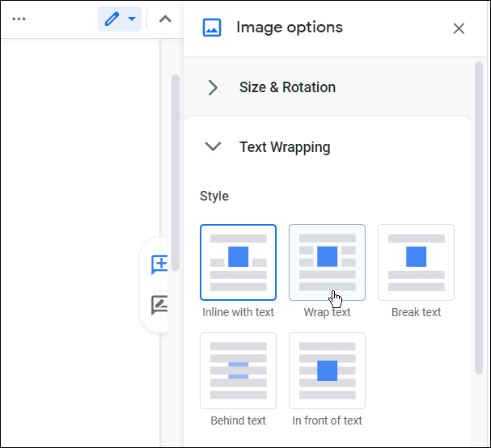491x448 pixels.
Task: Click the Break text caption
Action: 416,312
